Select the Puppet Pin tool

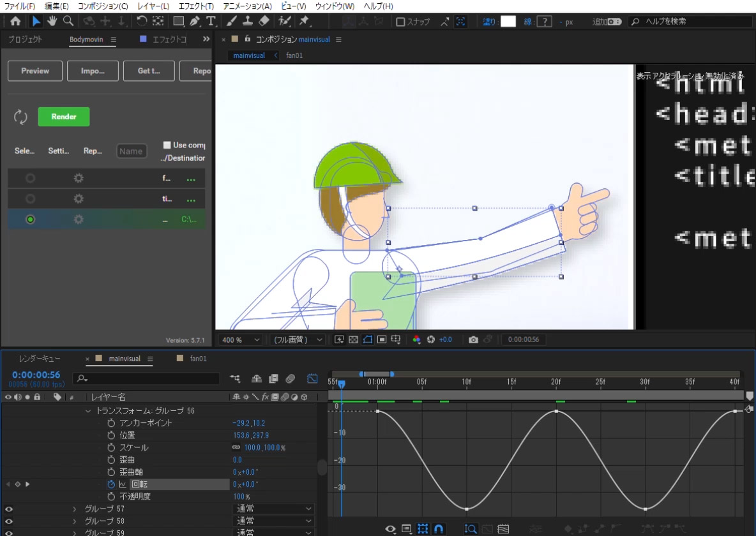pos(305,21)
